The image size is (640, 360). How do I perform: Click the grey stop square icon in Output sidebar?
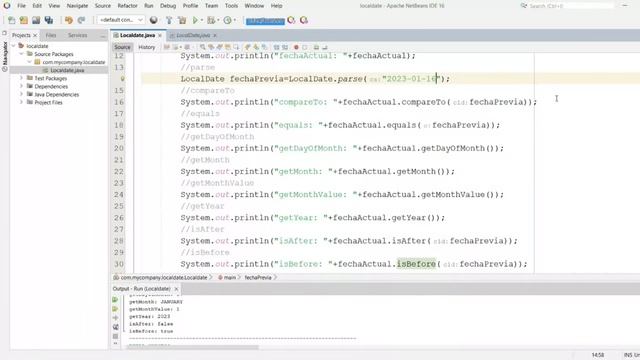115,336
